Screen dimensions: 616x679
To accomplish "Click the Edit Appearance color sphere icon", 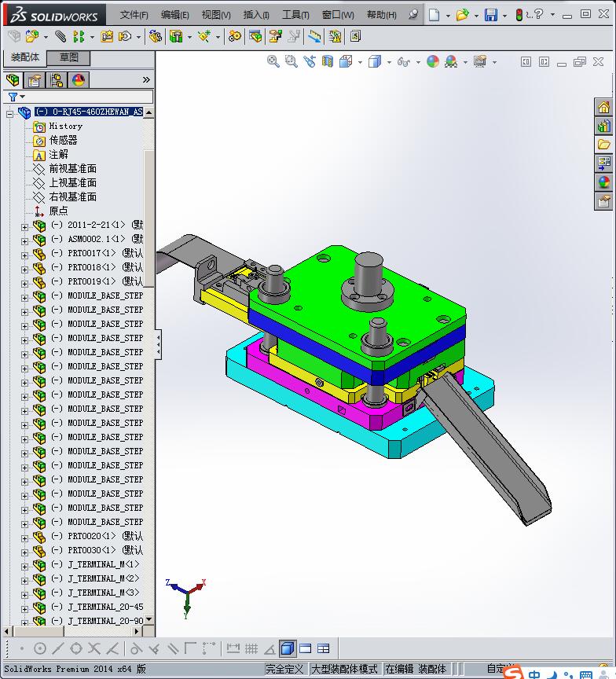I will [433, 61].
